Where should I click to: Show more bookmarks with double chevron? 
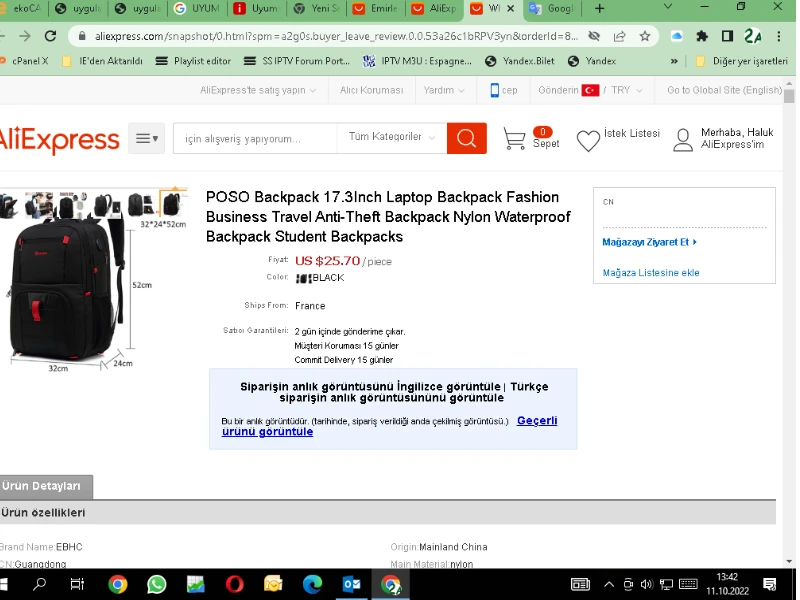pyautogui.click(x=674, y=61)
